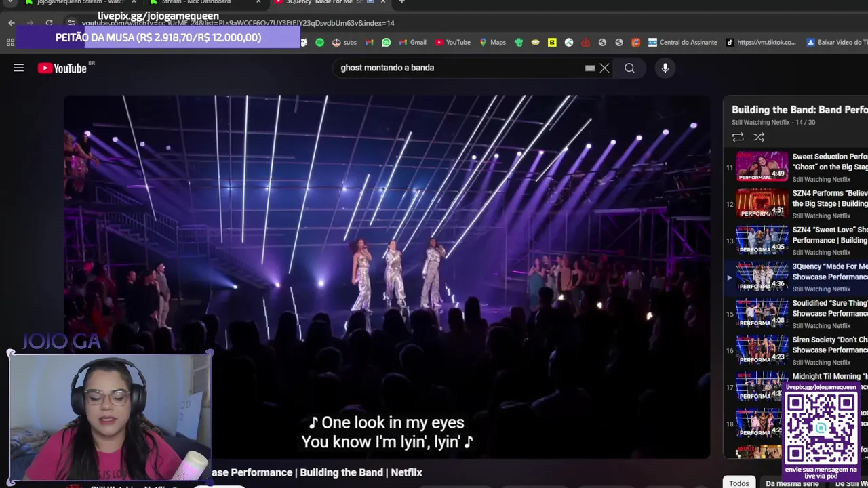The height and width of the screenshot is (488, 868).
Task: Open the WhatsApp bookmark icon
Action: pyautogui.click(x=386, y=42)
